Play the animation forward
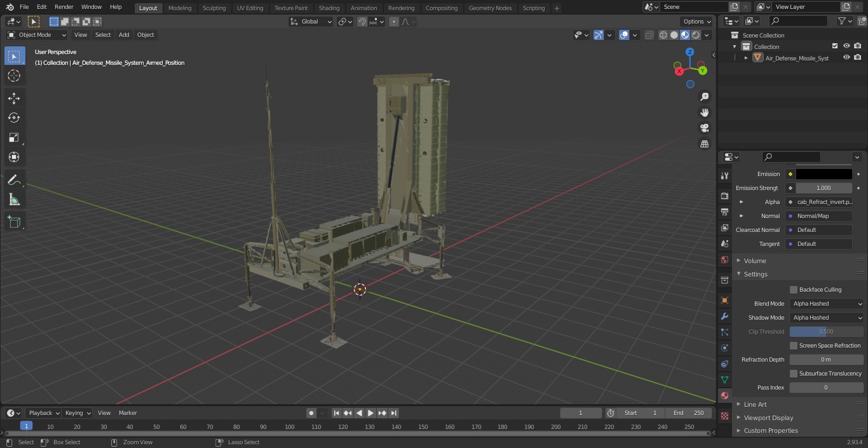 pyautogui.click(x=371, y=413)
